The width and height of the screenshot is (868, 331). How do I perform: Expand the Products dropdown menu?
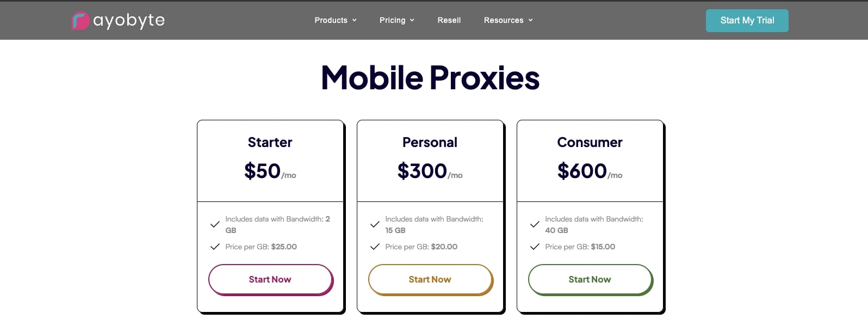(334, 20)
